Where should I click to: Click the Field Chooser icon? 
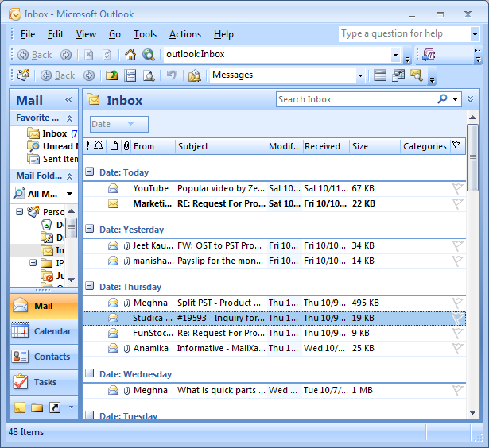(x=398, y=75)
